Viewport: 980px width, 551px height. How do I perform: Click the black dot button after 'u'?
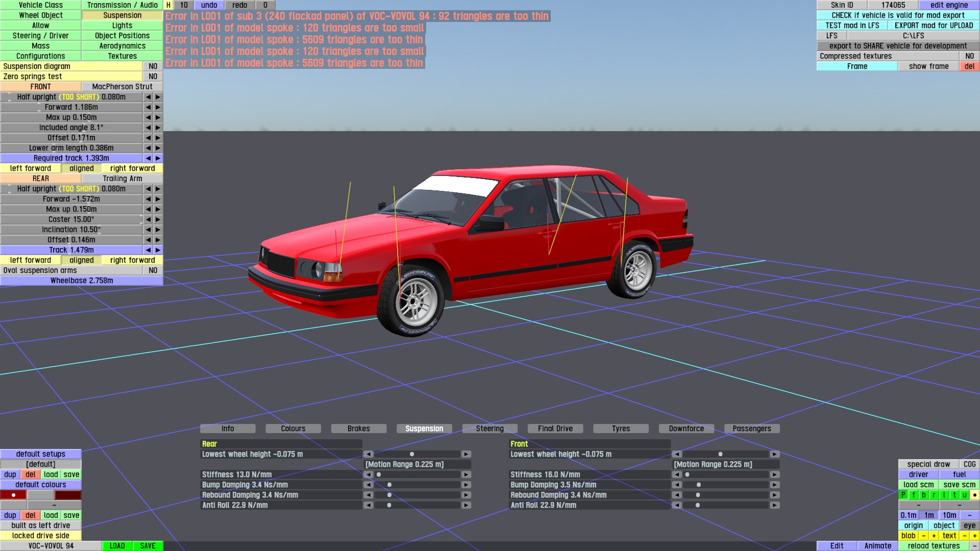click(x=974, y=495)
